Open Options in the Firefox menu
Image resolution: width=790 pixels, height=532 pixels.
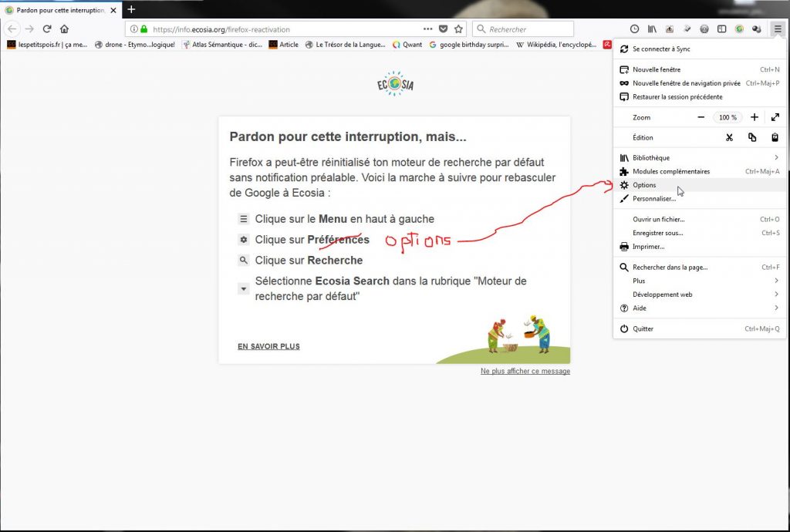click(x=699, y=185)
